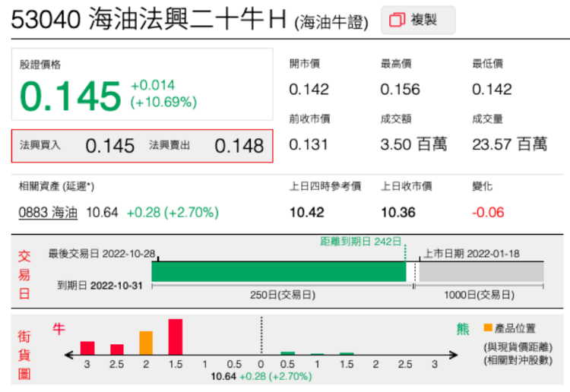Click the 成交量 value 23.57 百萬
This screenshot has height=392, width=570.
point(510,144)
